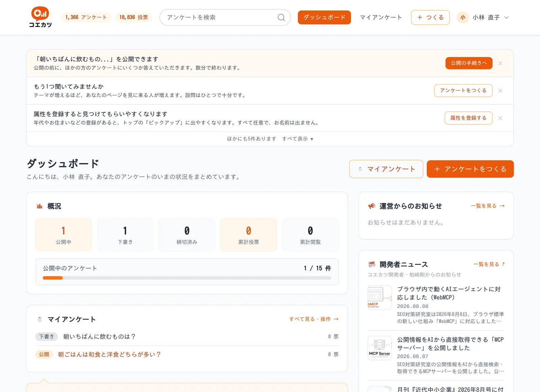Open survey 朝ごはんは和食と洋食どちらが多い？
Viewport: 540px width, 392px height.
pos(109,355)
